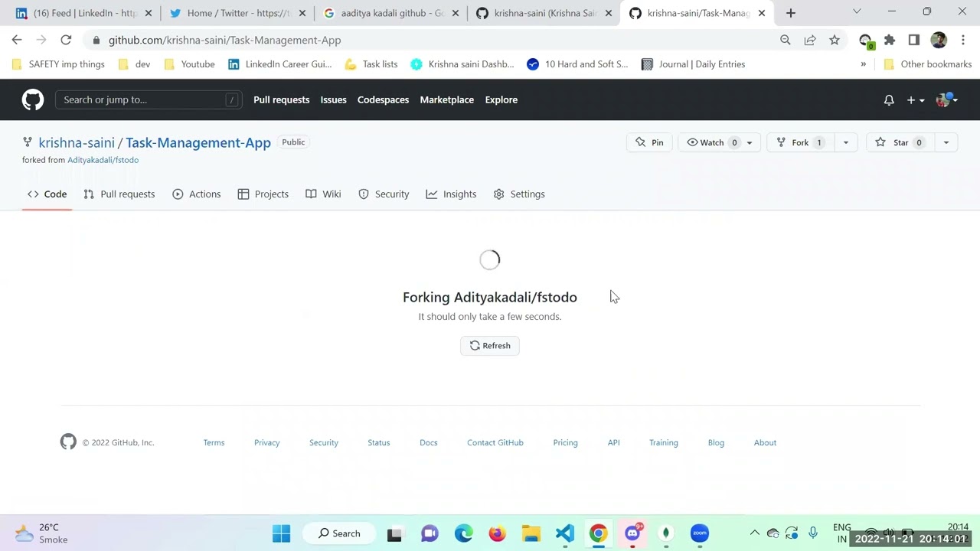Open the Privacy footer link
The height and width of the screenshot is (551, 980).
pos(266,443)
